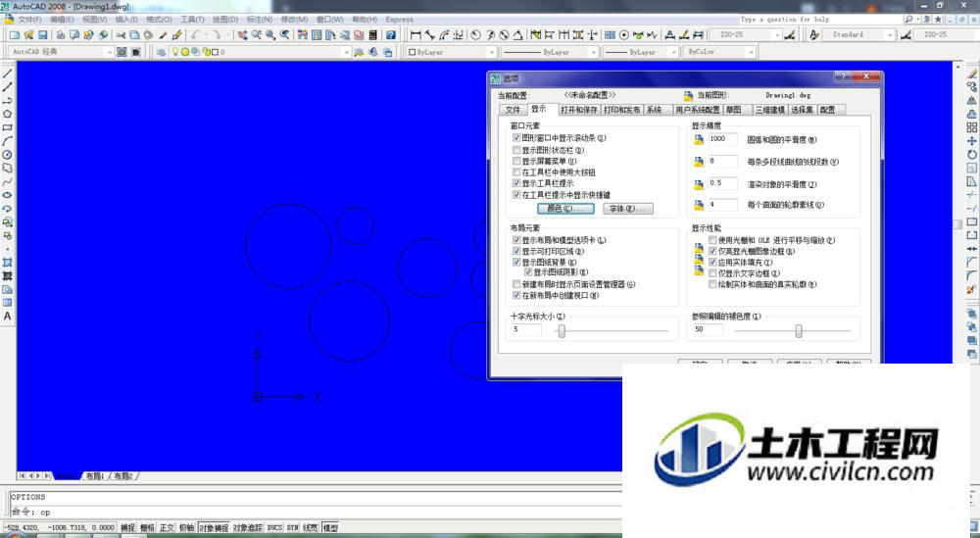Viewport: 980px width, 538px height.
Task: Click the 参照编辑的褪色度 slider handle
Action: [798, 330]
